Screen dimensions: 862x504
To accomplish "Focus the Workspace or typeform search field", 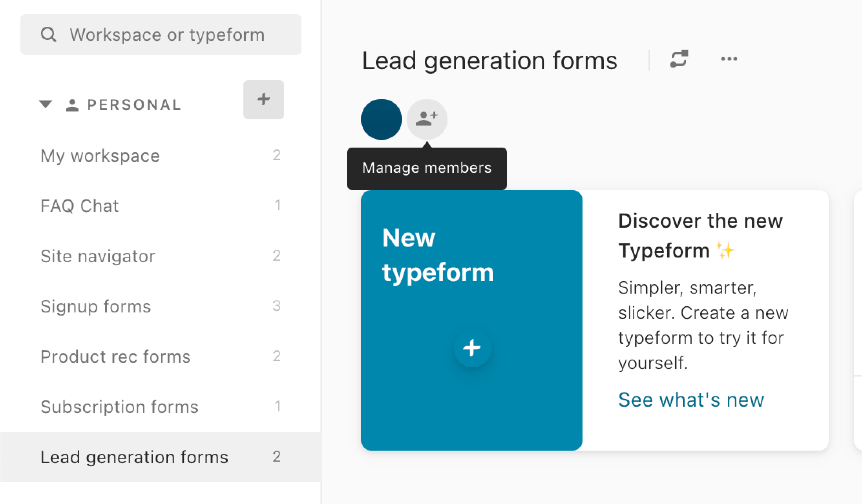I will 161,35.
